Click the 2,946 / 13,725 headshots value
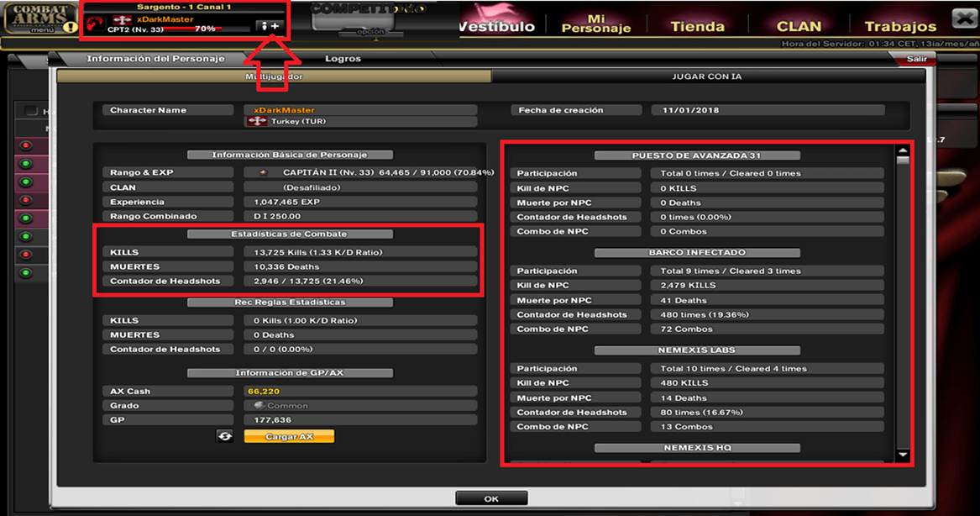The height and width of the screenshot is (516, 980). 308,281
